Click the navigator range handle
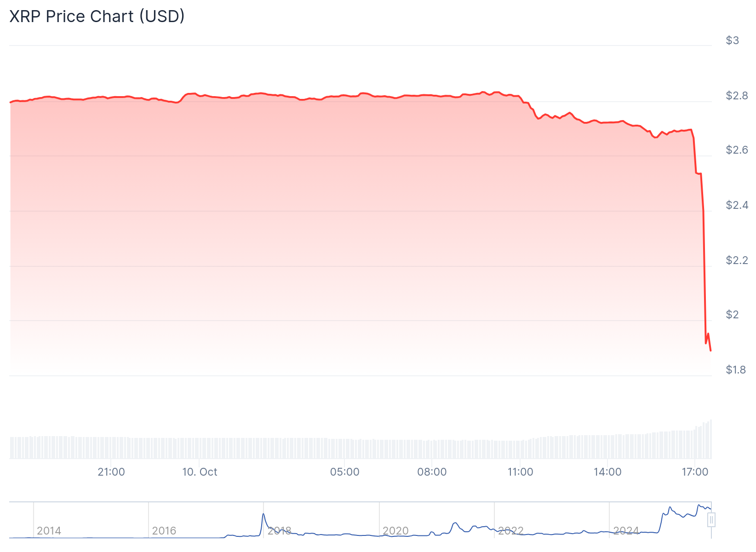Image resolution: width=756 pixels, height=552 pixels. coord(711,520)
